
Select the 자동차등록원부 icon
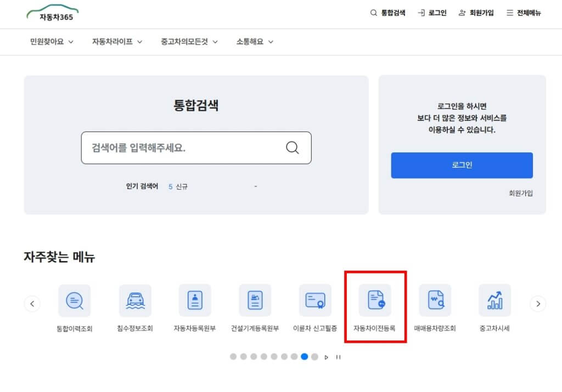point(194,300)
